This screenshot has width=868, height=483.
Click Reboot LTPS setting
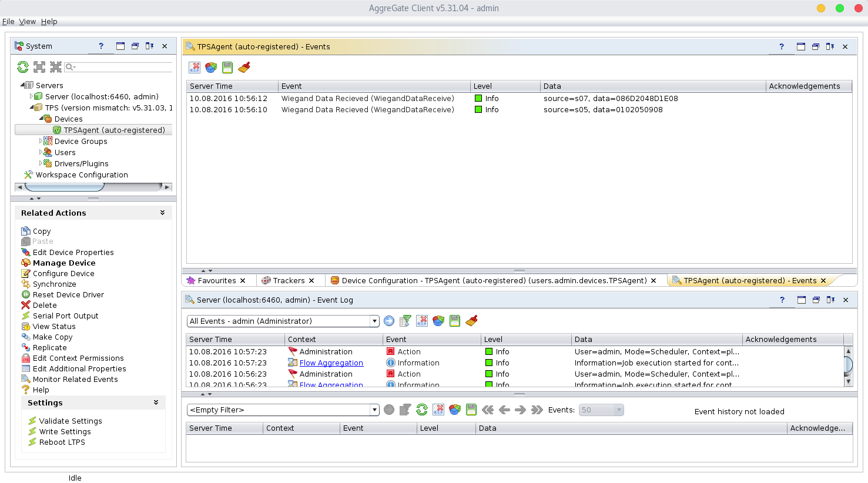(x=62, y=442)
